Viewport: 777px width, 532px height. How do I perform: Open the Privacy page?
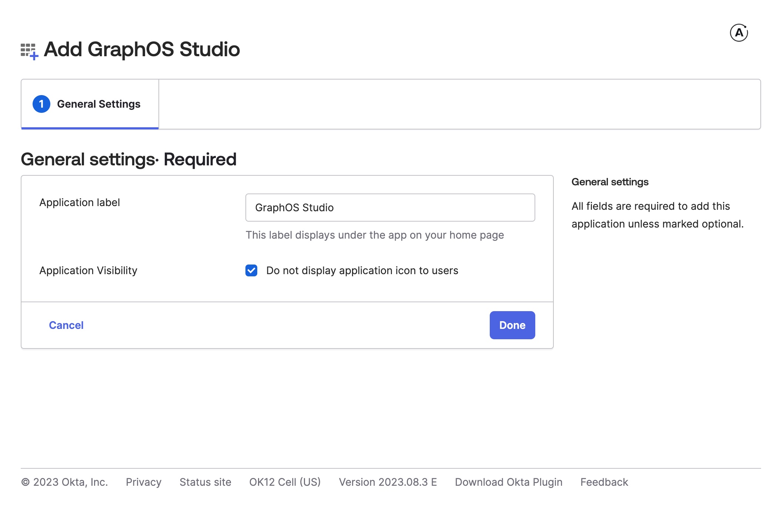(143, 482)
